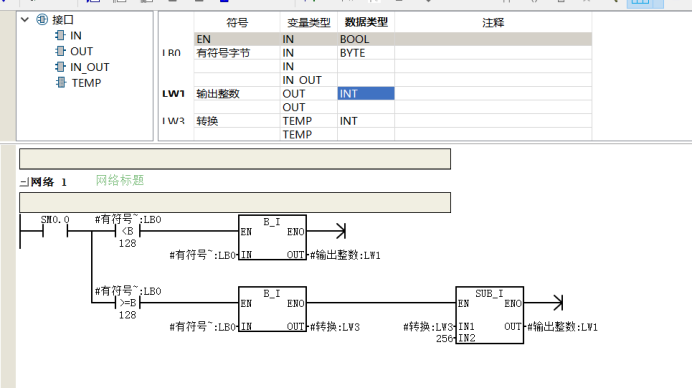Select the IN variable type in EN row
This screenshot has width=692, height=388.
click(308, 39)
